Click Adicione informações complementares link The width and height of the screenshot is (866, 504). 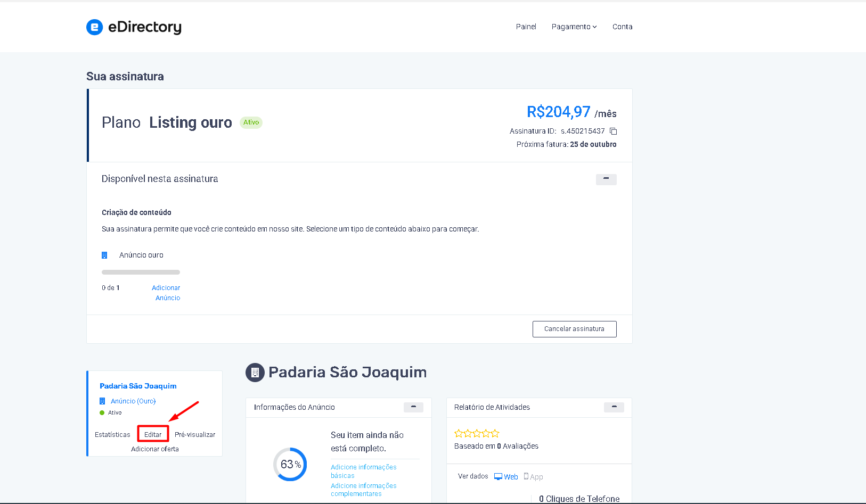(364, 490)
